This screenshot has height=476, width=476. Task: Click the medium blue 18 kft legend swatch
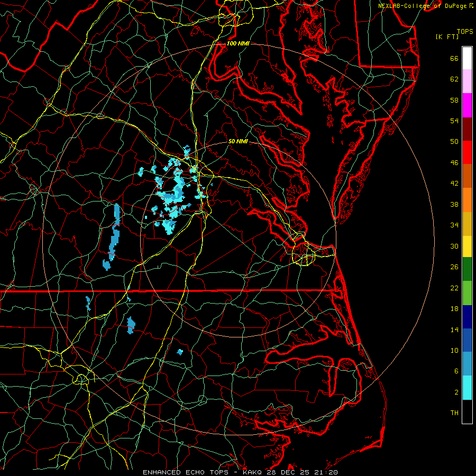click(x=467, y=340)
